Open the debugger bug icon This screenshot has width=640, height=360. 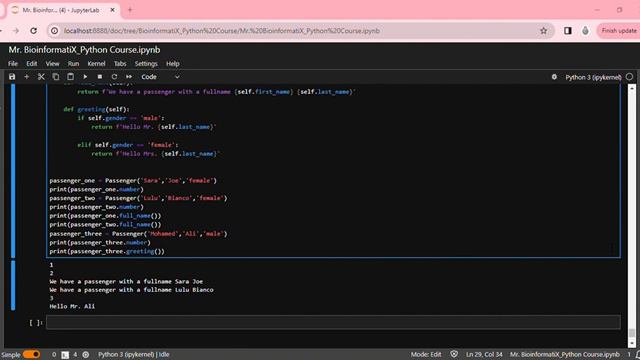click(554, 77)
